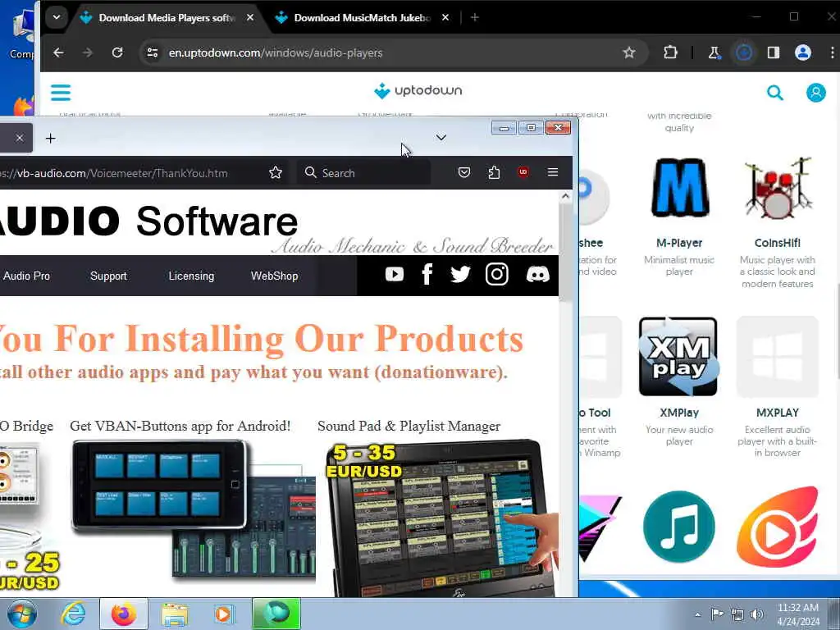Image resolution: width=840 pixels, height=630 pixels.
Task: Open teal music note app icon
Action: pos(678,527)
